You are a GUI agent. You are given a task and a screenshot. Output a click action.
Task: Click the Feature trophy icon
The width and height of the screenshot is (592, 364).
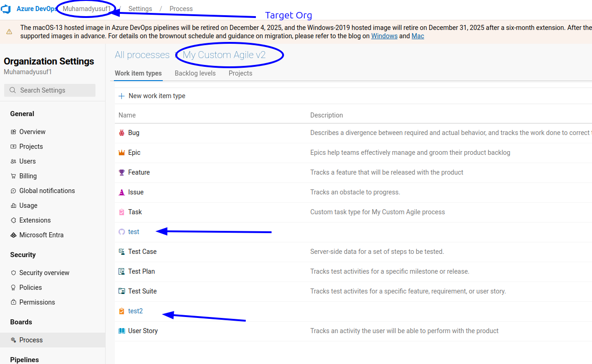click(x=122, y=172)
